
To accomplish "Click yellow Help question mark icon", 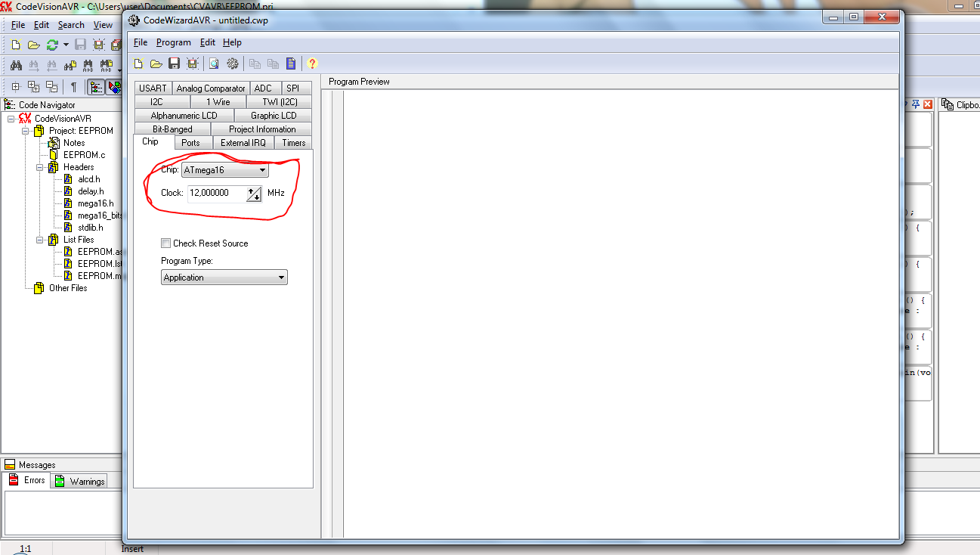I will 312,64.
